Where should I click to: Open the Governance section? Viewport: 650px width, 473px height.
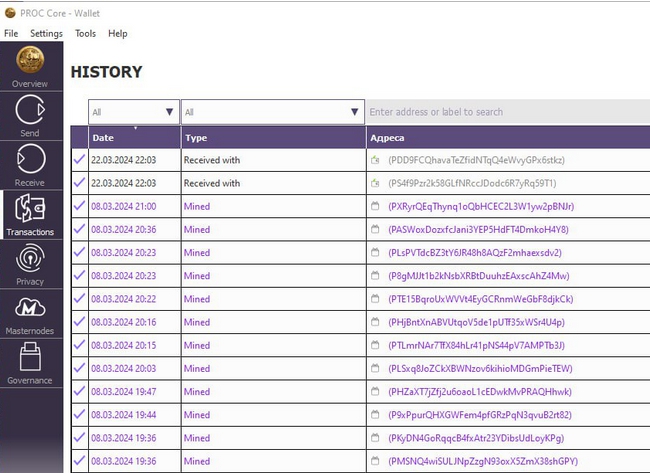(x=30, y=362)
